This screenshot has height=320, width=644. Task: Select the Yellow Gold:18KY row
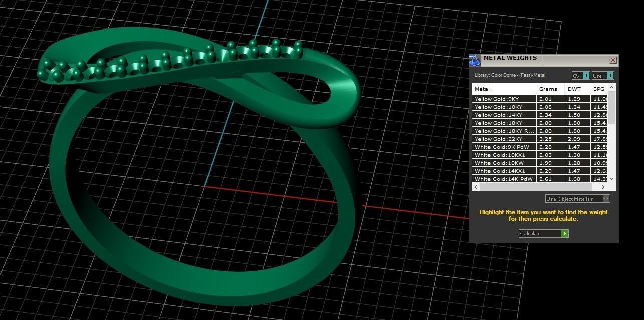(540, 123)
